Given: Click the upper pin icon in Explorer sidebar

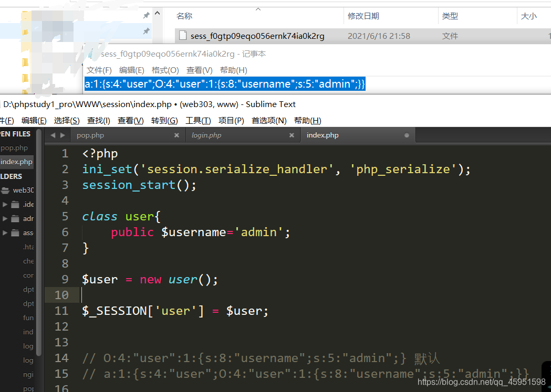Looking at the screenshot, I should coord(146,15).
